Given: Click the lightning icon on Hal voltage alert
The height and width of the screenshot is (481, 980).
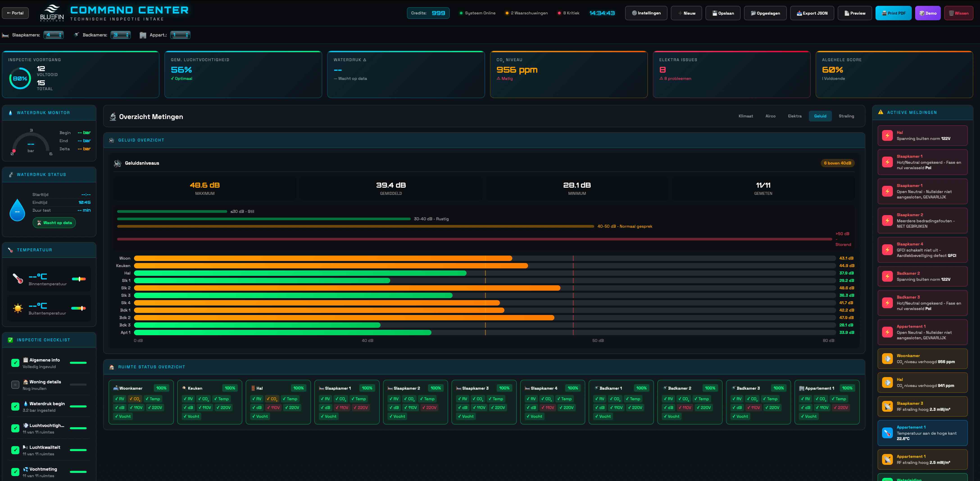Looking at the screenshot, I should coord(887,136).
